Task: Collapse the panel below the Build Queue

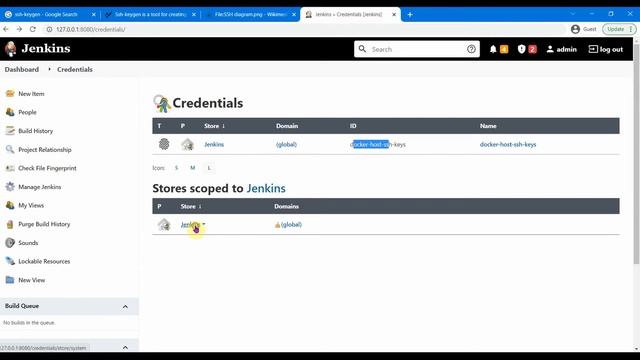Action: 125,347
